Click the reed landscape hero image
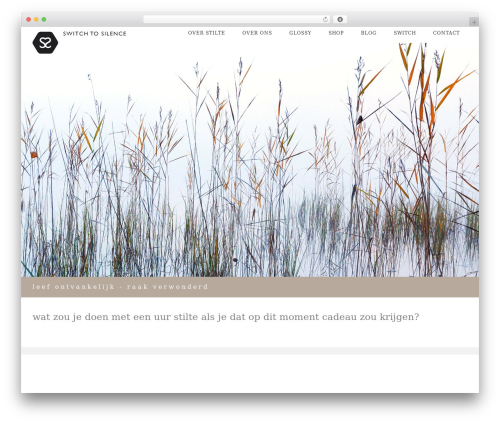Image resolution: width=500 pixels, height=423 pixels. [x=250, y=160]
